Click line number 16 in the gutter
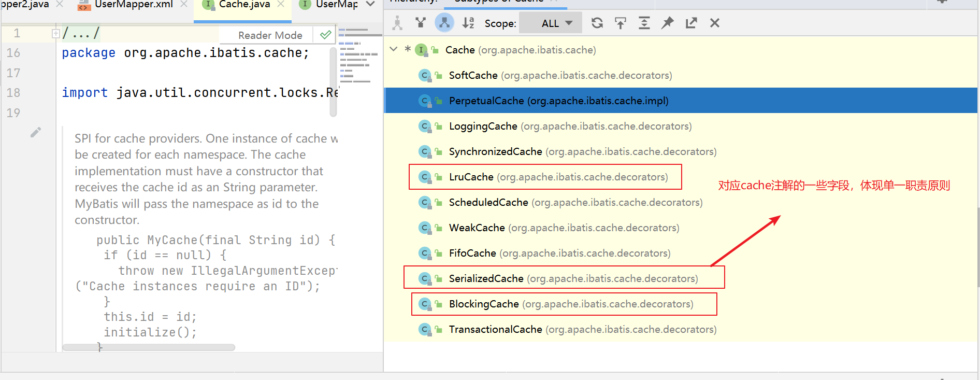This screenshot has width=980, height=380. [13, 53]
